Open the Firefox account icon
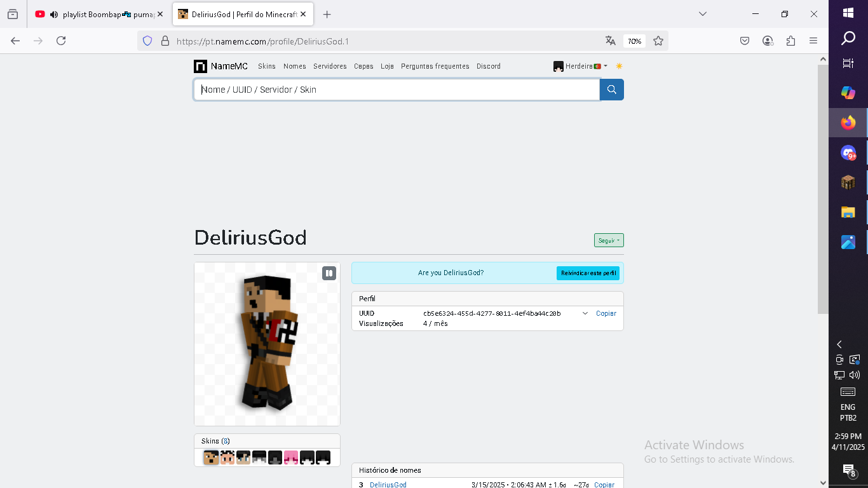Viewport: 868px width, 488px height. [x=768, y=41]
